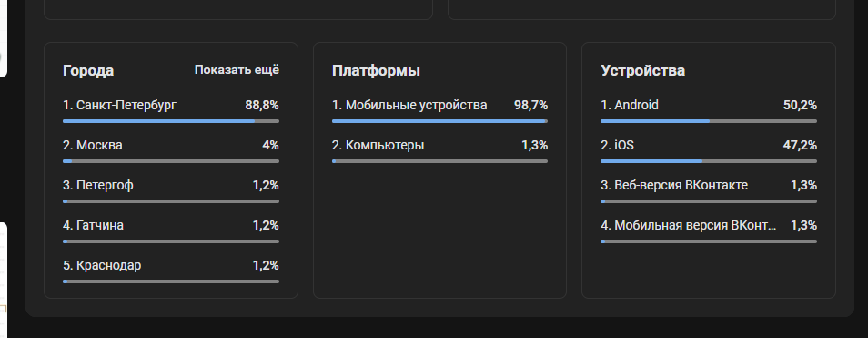Click the Компьютеры platform entry
The height and width of the screenshot is (338, 868).
point(440,150)
